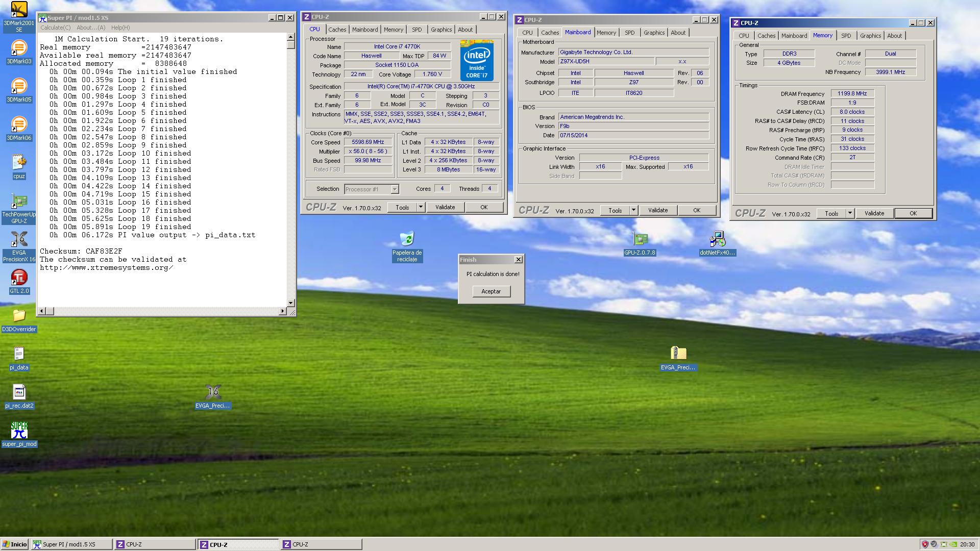Click the Intel Core i7 logo in CPU-Z

477,60
